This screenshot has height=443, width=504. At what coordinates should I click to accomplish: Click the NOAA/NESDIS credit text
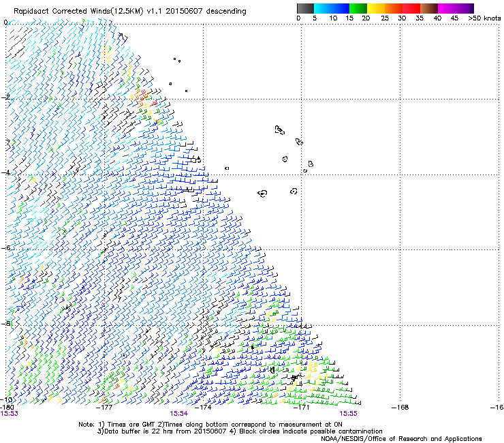pos(401,439)
